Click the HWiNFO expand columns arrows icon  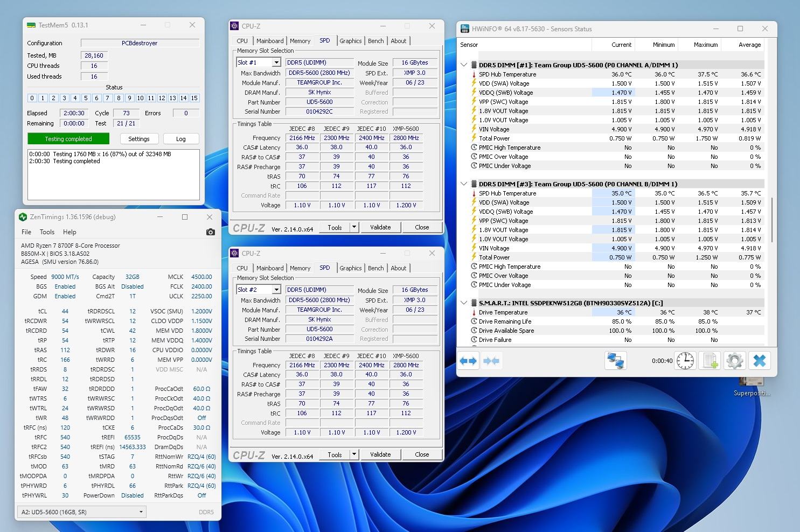pos(468,361)
